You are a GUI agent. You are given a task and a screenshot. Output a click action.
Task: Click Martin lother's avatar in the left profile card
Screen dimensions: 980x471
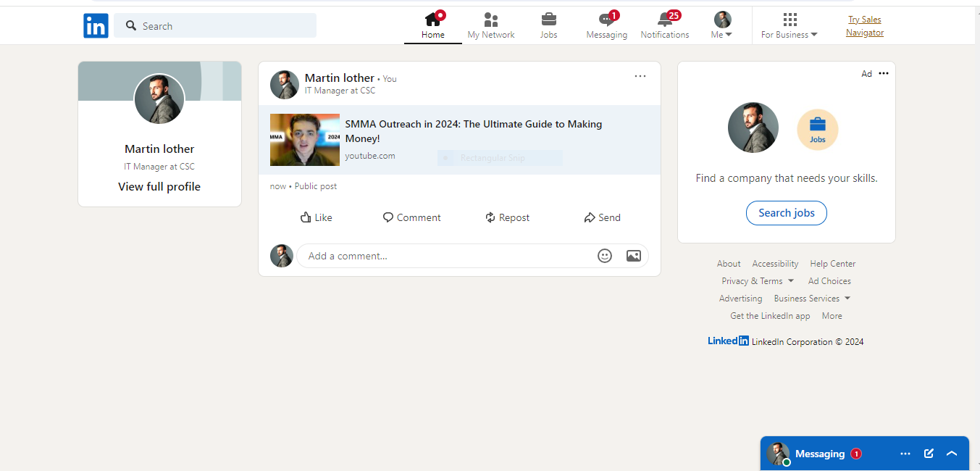click(x=159, y=99)
